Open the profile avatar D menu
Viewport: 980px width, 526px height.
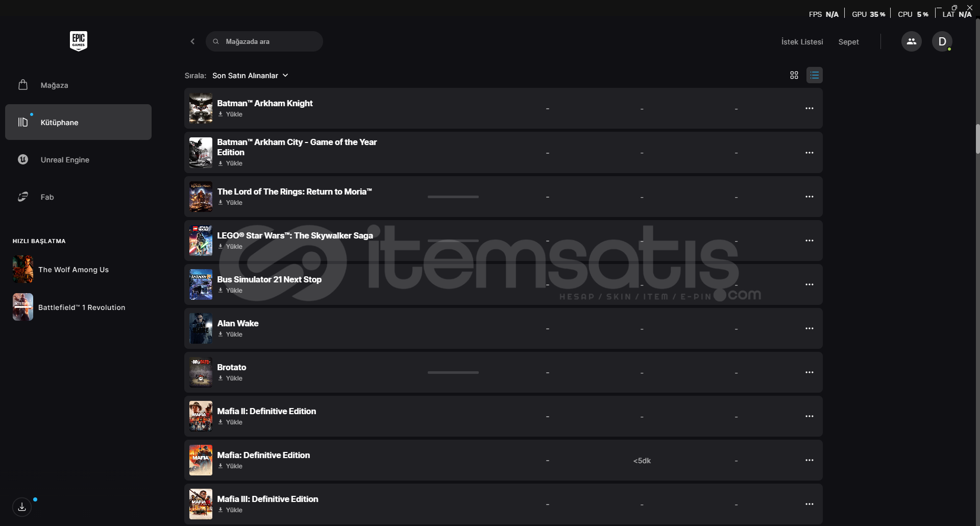pos(942,41)
